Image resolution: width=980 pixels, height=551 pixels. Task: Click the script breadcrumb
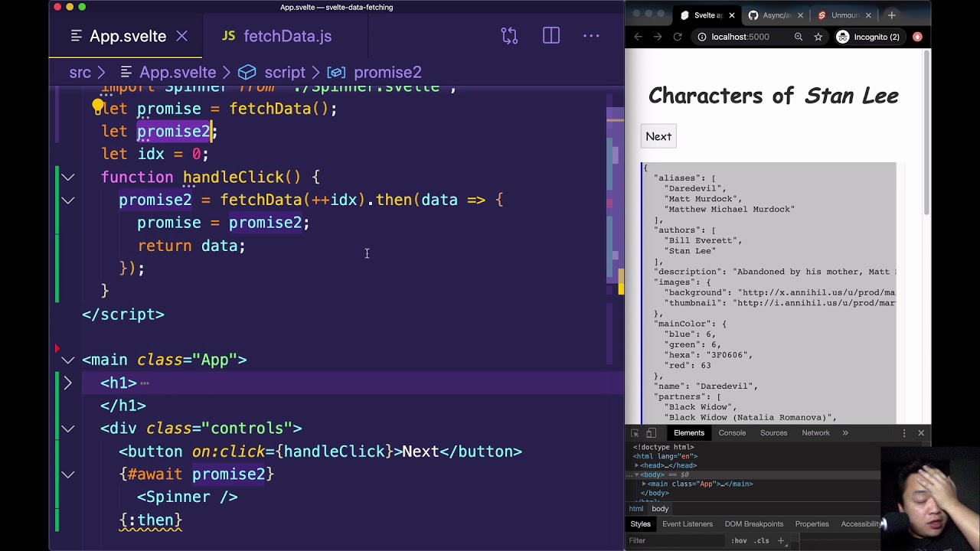pos(285,72)
